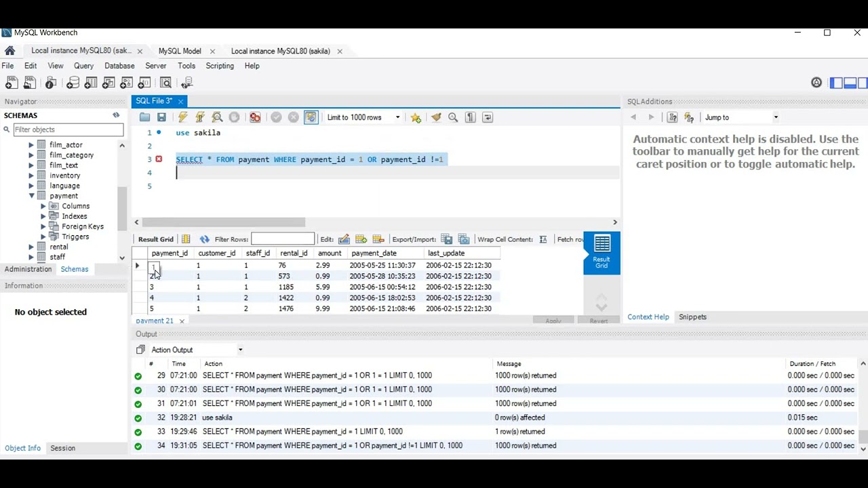Select the Result Grid side panel
Image resolution: width=868 pixels, height=488 pixels.
pyautogui.click(x=601, y=253)
